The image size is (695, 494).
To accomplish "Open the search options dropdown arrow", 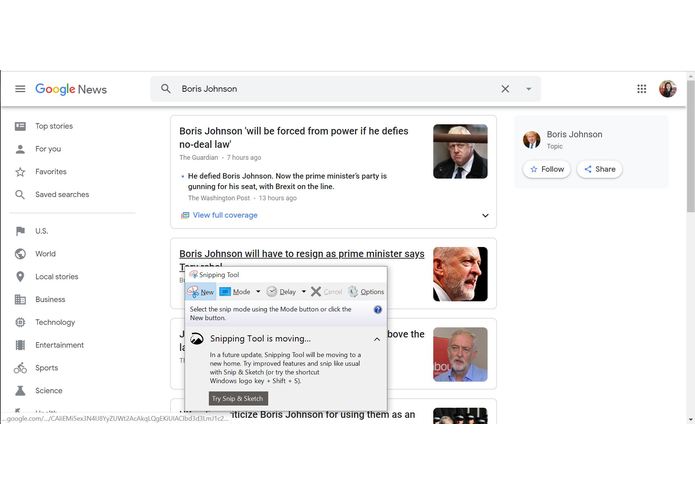I will tap(528, 89).
